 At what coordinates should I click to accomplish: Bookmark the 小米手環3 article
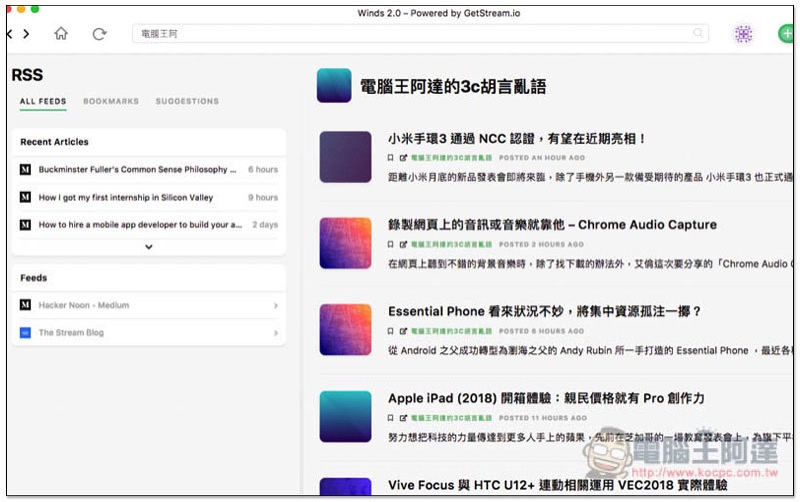pyautogui.click(x=390, y=158)
